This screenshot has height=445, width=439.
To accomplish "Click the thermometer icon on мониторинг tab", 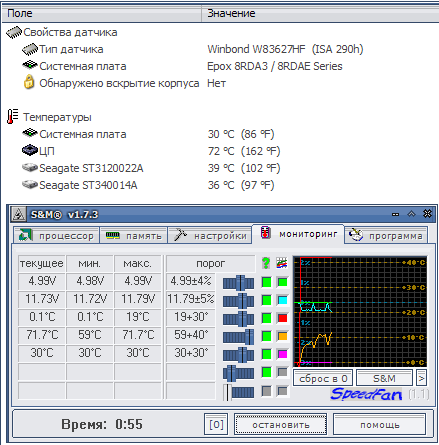I will pos(265,233).
